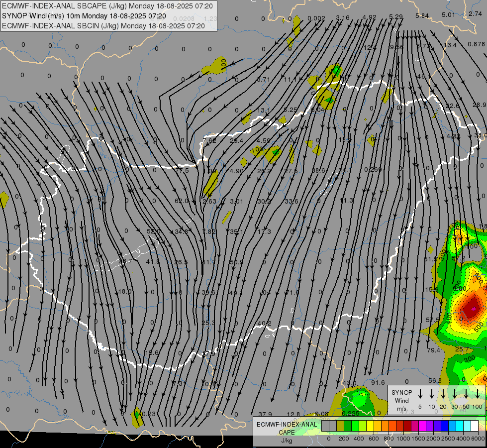Image resolution: width=487 pixels, height=448 pixels.
Task: Pick the purple CAPE legend swatch
Action: point(430,426)
